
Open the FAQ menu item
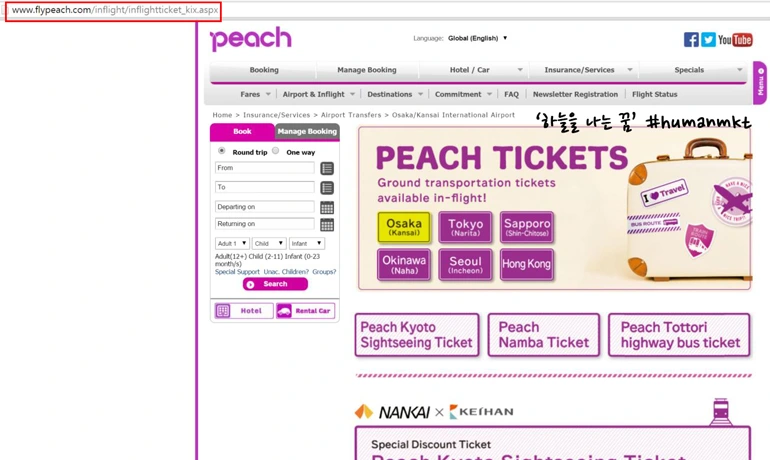point(511,94)
